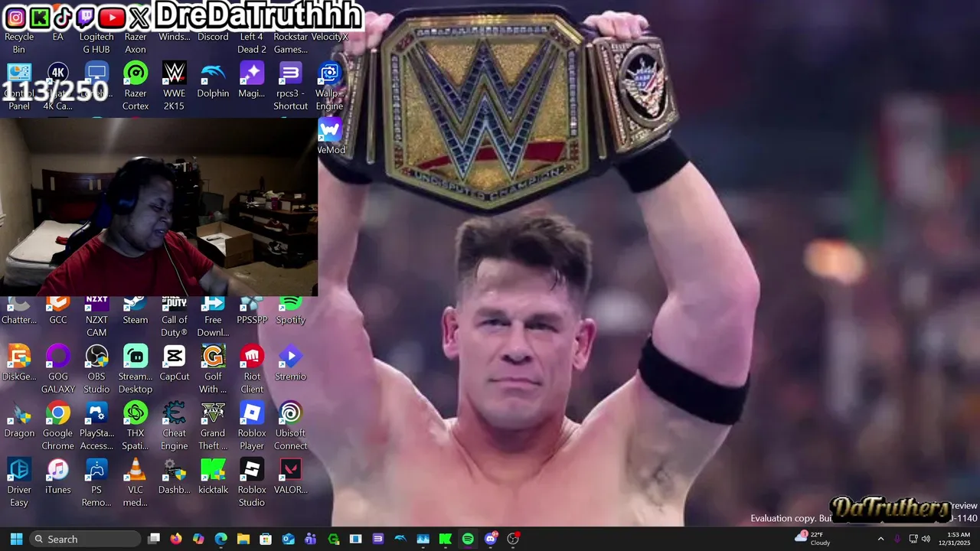Viewport: 980px width, 551px height.
Task: Open the VLC media player desktop icon
Action: click(x=136, y=470)
